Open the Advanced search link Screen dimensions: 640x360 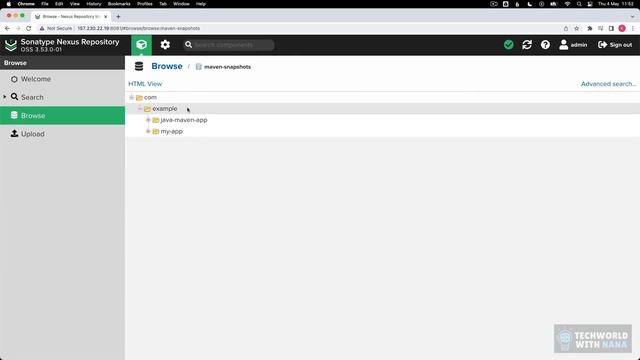(x=608, y=84)
